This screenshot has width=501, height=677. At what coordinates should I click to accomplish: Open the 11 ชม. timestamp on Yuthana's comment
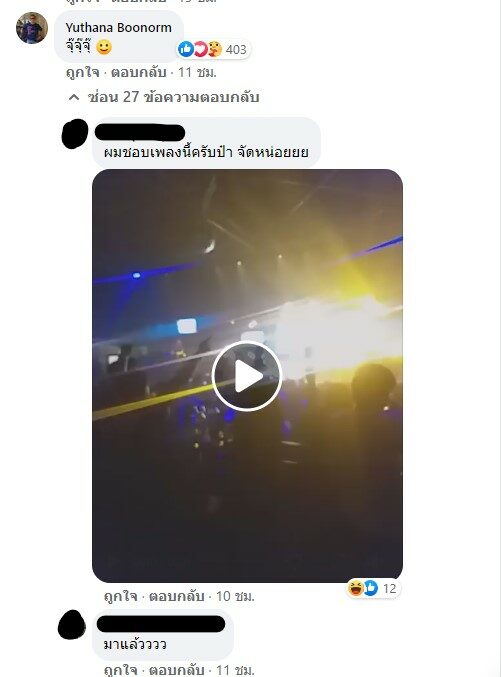(x=197, y=72)
